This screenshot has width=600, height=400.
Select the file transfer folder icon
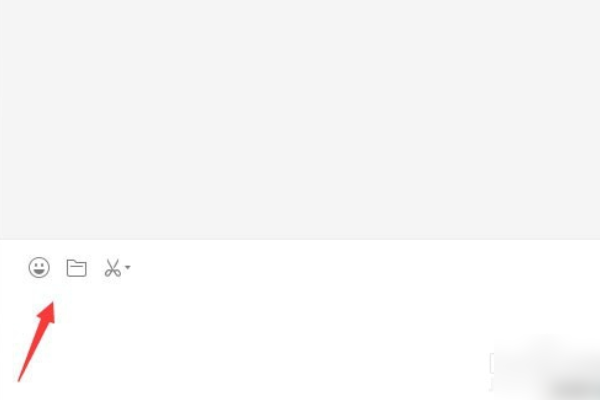coord(77,268)
